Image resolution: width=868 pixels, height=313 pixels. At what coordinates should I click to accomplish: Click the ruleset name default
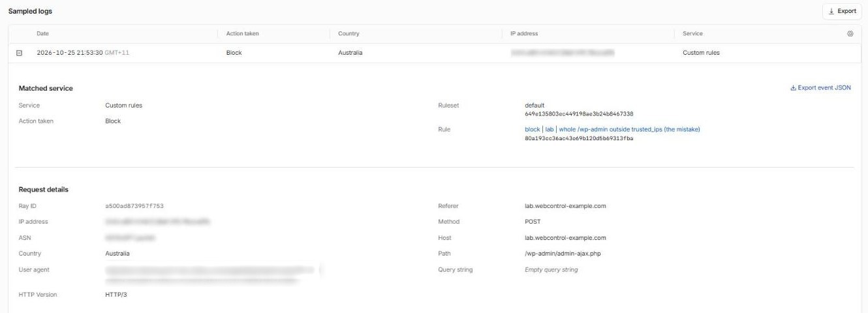pos(535,105)
